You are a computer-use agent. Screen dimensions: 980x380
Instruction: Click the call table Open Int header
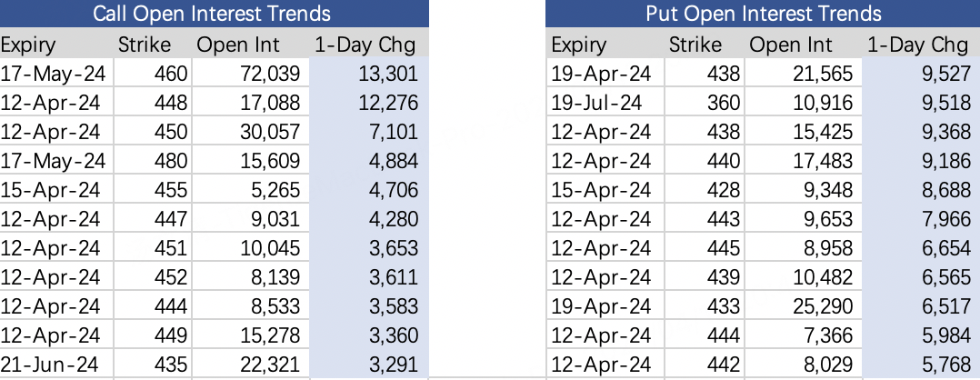coord(239,45)
